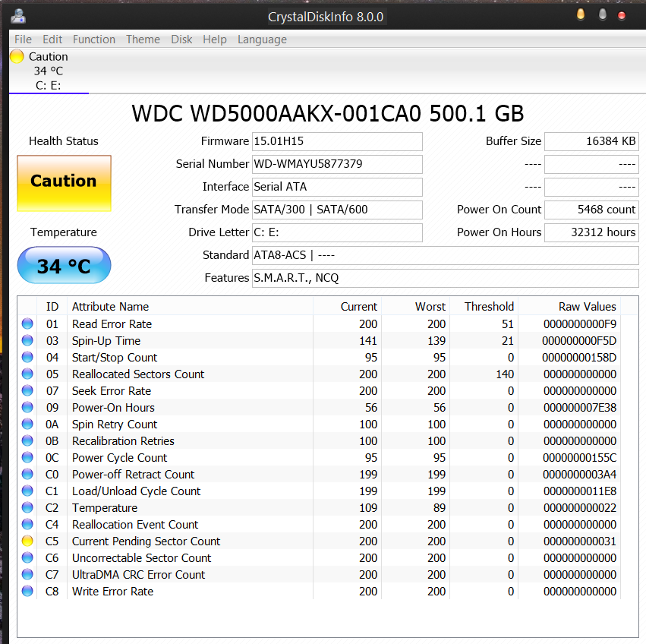Click the yellow Current Pending Sector Count status icon
The image size is (646, 644).
[x=27, y=541]
